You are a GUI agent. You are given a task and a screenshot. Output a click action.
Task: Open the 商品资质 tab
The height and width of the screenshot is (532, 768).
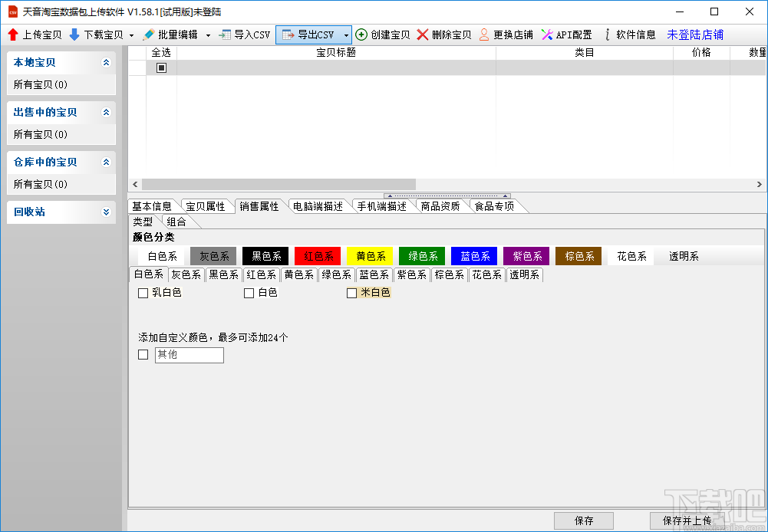[440, 206]
